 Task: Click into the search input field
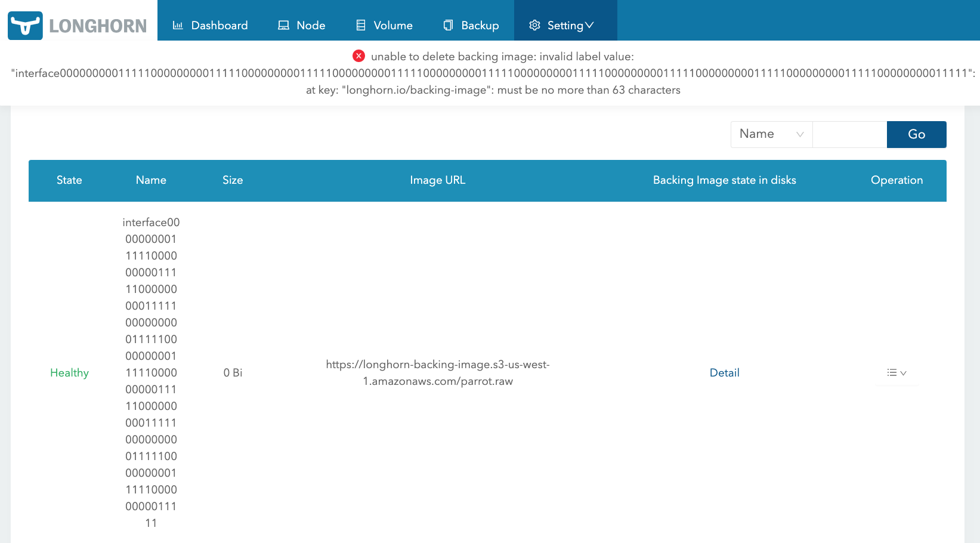pyautogui.click(x=849, y=134)
